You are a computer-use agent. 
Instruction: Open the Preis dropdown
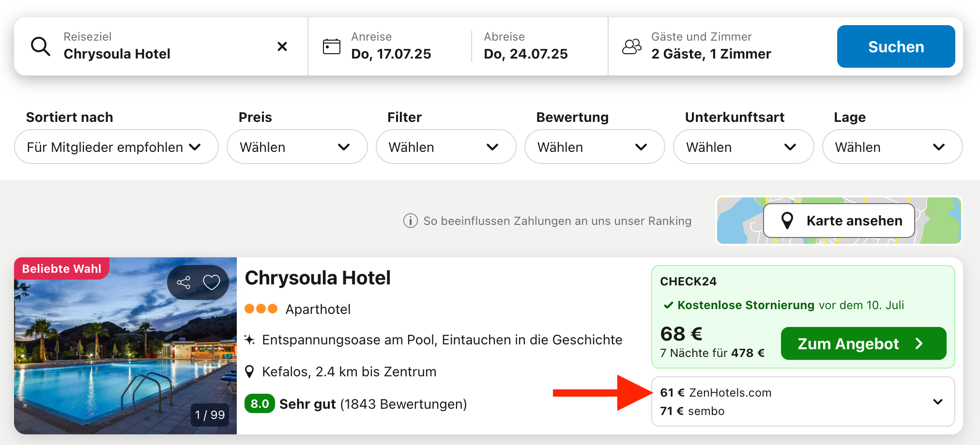coord(297,147)
